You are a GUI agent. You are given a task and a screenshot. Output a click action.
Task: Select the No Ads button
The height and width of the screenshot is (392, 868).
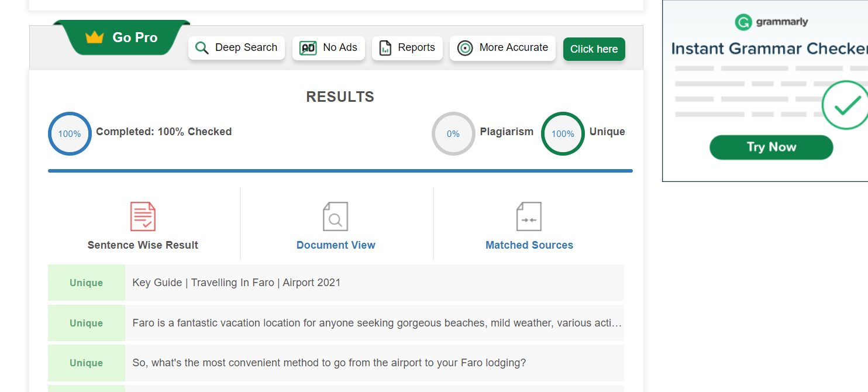329,48
